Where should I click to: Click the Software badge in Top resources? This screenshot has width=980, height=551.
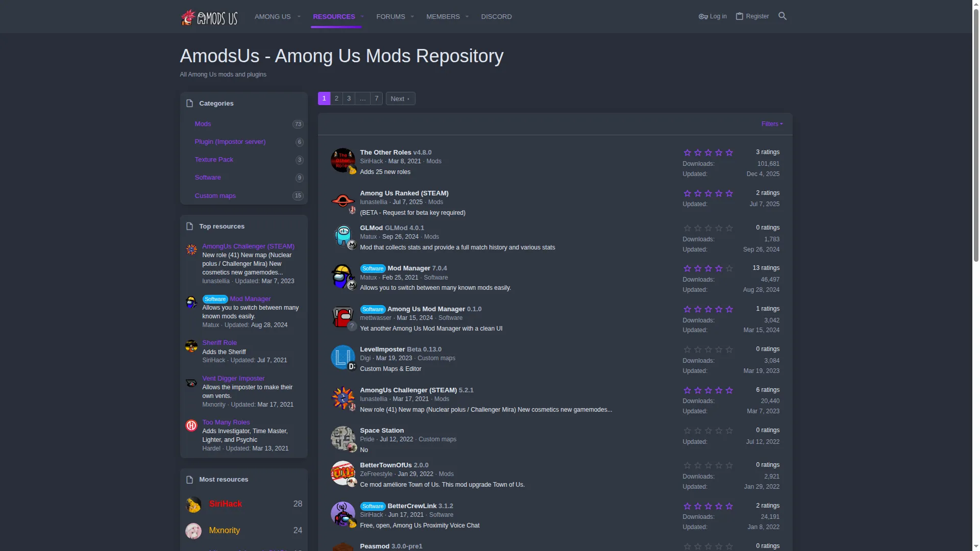tap(215, 299)
